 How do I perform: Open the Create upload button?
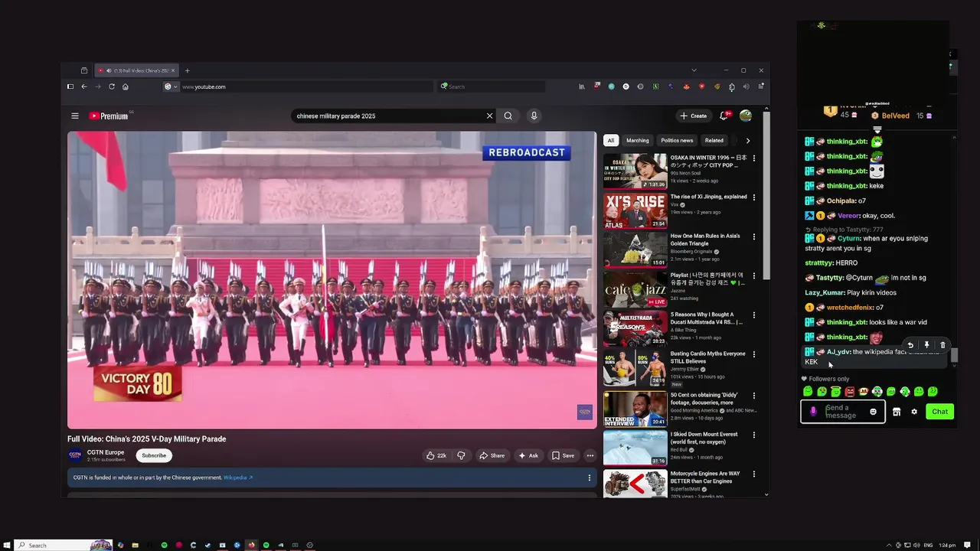pos(694,116)
